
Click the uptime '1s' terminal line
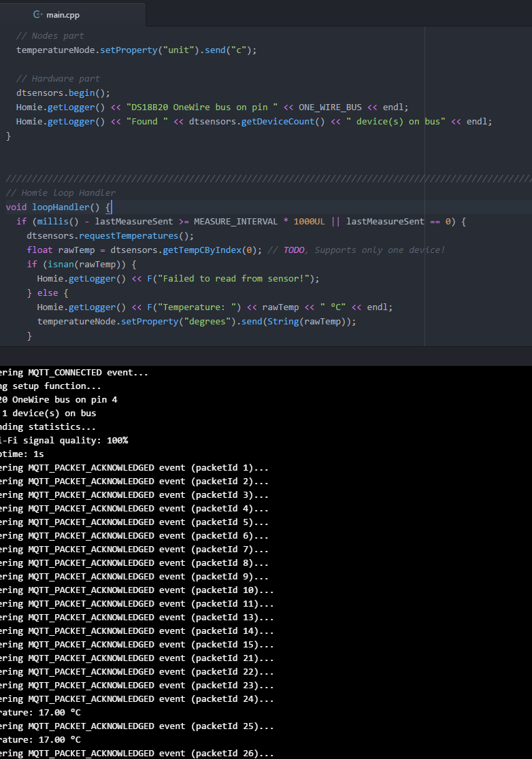pyautogui.click(x=22, y=454)
